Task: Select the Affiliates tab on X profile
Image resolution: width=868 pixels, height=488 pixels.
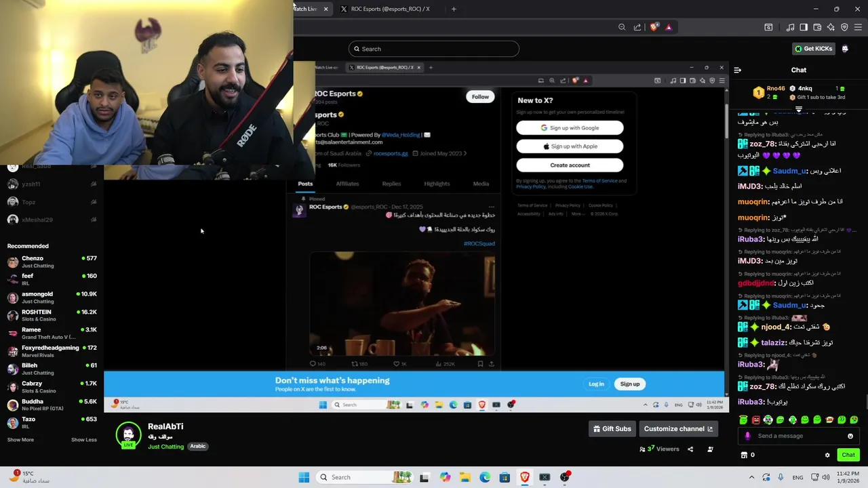Action: tap(347, 184)
